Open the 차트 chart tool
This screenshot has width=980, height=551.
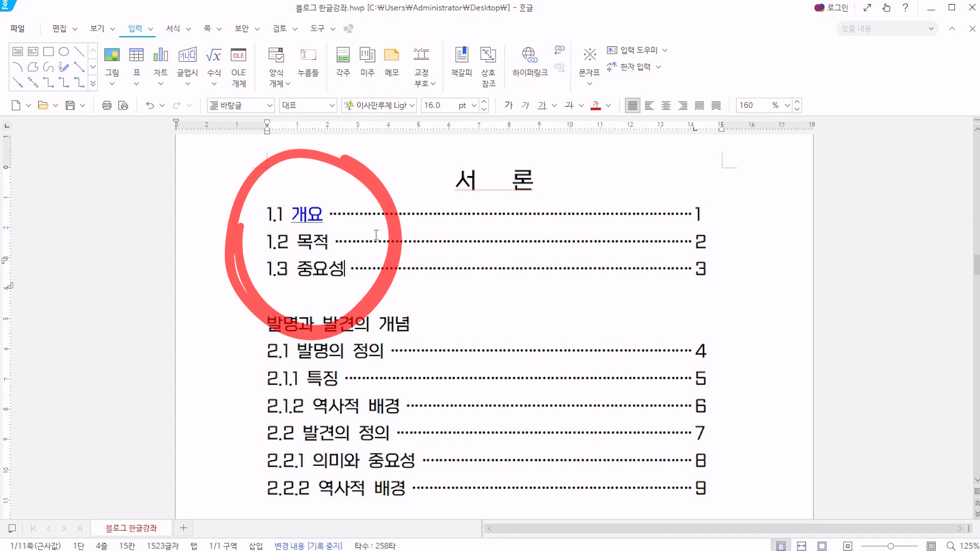tap(160, 55)
